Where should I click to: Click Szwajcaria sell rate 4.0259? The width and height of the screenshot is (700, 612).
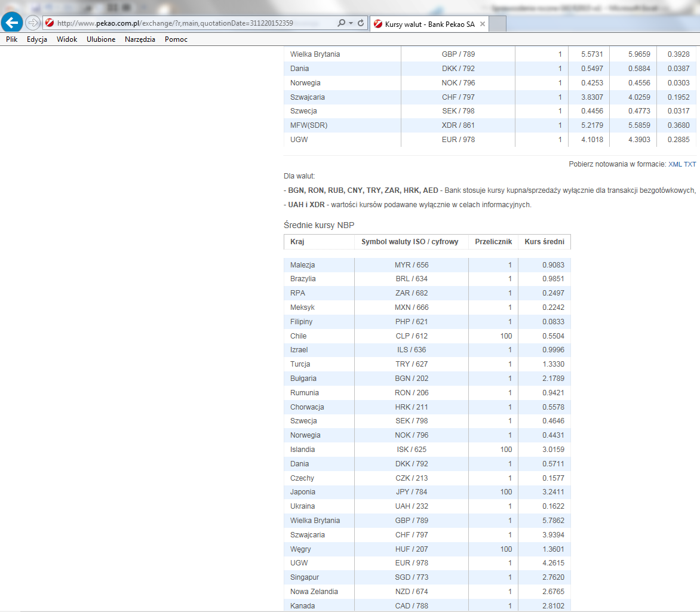coord(639,97)
